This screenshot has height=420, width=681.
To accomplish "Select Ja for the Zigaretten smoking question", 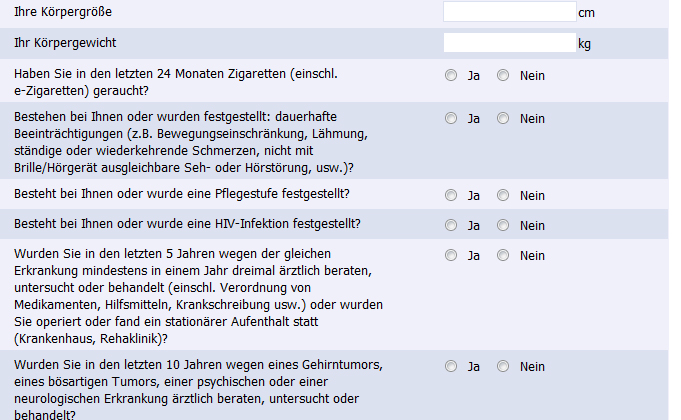I will (451, 75).
